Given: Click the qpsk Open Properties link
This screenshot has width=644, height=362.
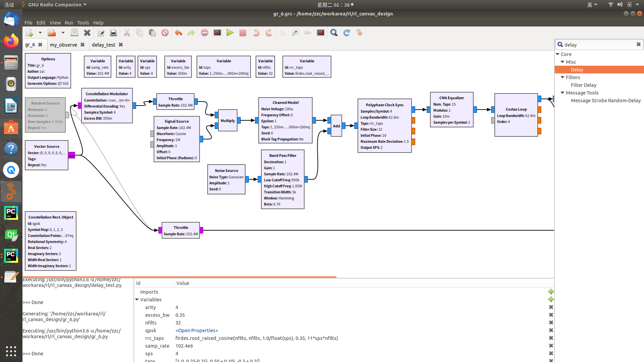Looking at the screenshot, I should point(197,330).
